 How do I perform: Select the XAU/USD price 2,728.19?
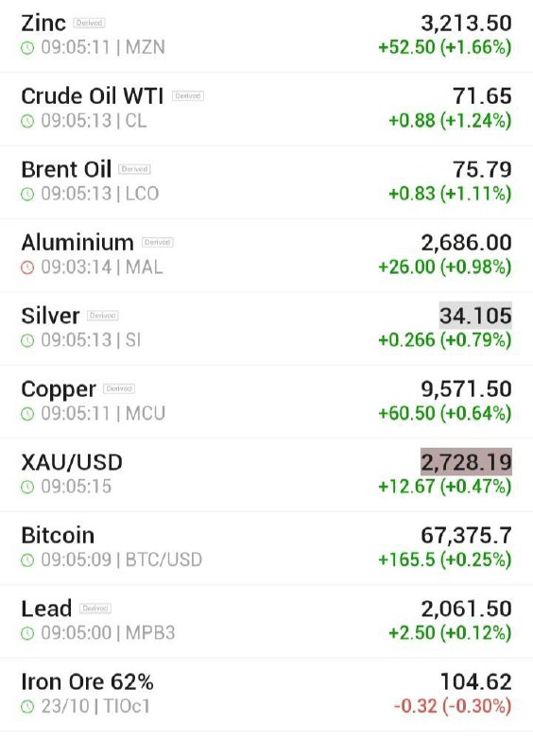point(466,462)
